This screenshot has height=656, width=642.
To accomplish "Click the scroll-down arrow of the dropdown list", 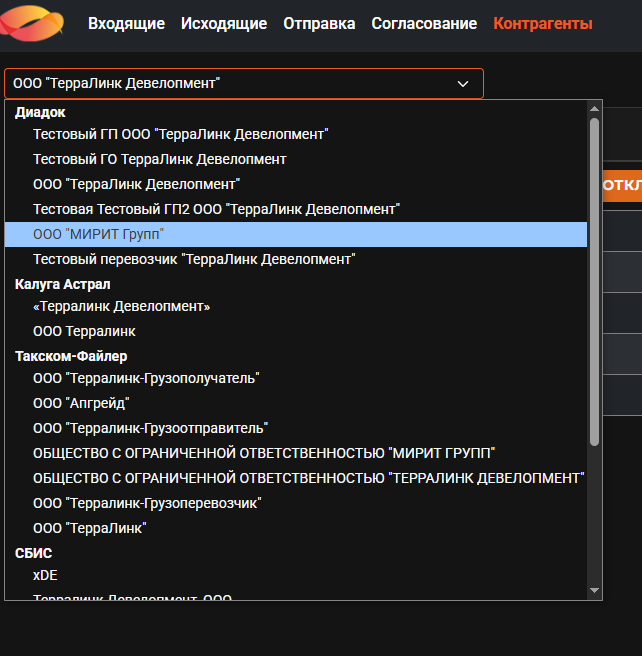I will pyautogui.click(x=594, y=591).
